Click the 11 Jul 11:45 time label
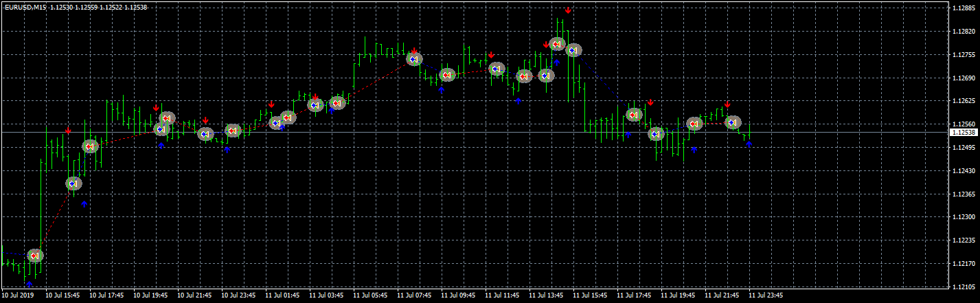 pos(502,295)
